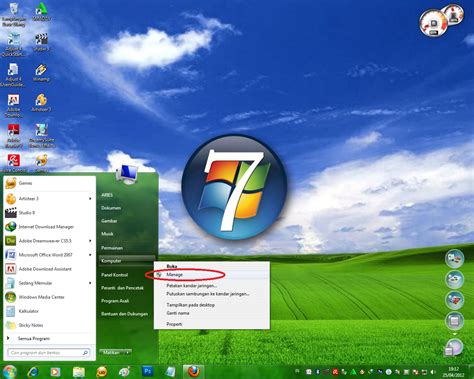
Task: Open Permainan in Start menu
Action: (112, 248)
